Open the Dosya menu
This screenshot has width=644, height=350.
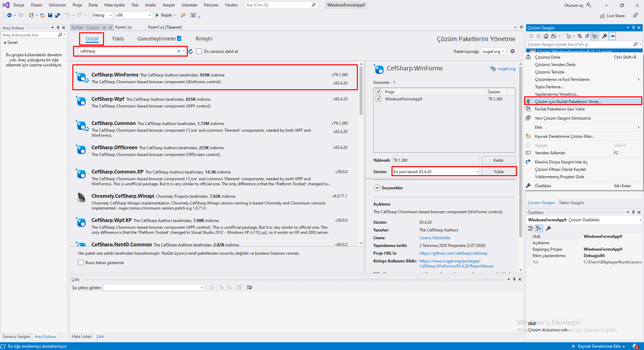19,5
